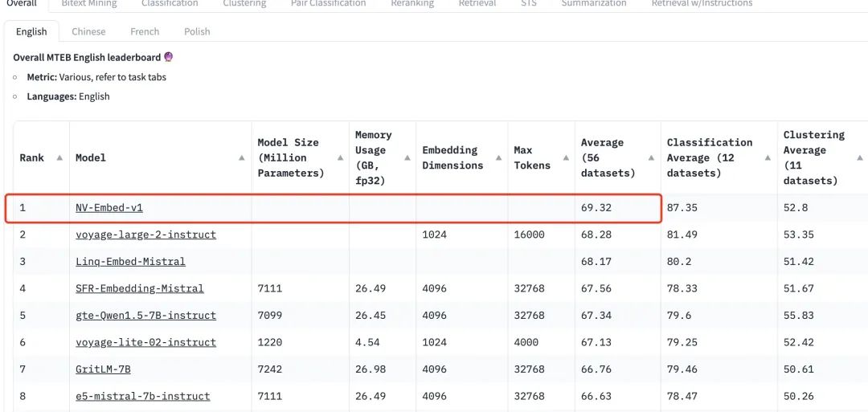
Task: Sort by Model Size column arrow
Action: [x=340, y=157]
